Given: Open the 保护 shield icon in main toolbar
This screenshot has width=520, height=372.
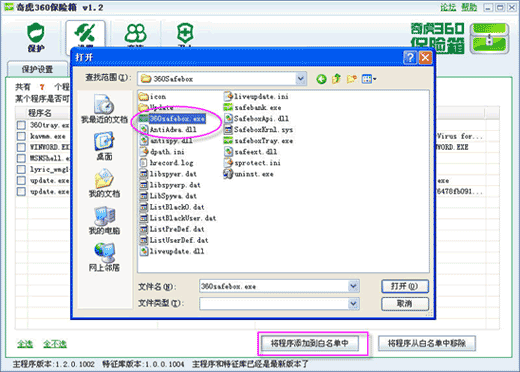Looking at the screenshot, I should (x=36, y=37).
